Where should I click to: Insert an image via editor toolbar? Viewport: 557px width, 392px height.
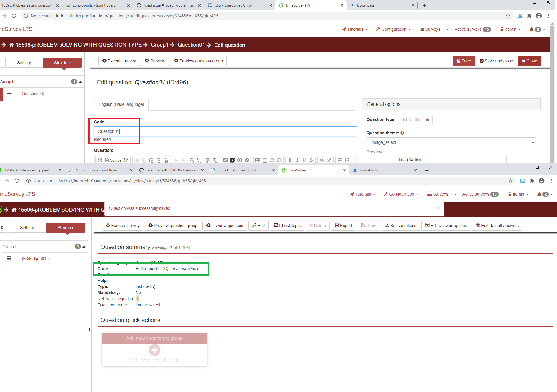pyautogui.click(x=226, y=160)
